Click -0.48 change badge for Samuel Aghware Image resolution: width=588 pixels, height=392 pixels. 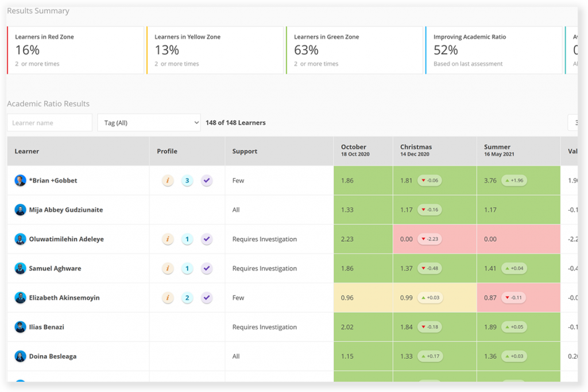[x=430, y=269]
